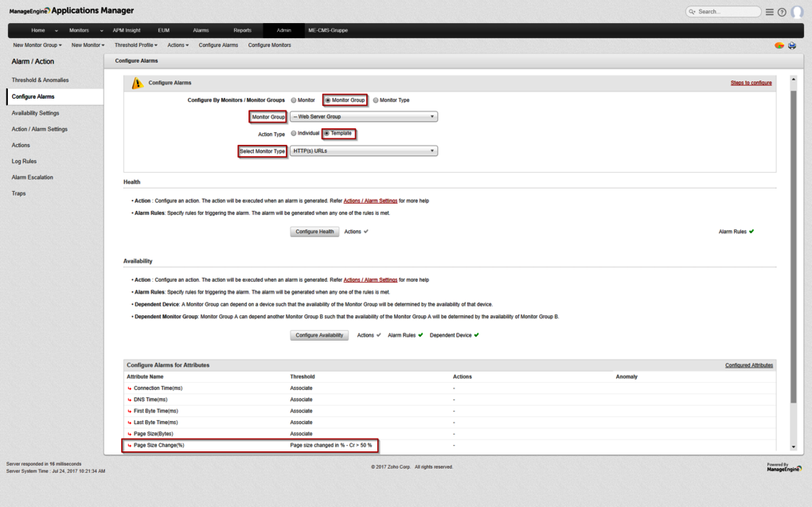
Task: Open the Steps to configure link
Action: [751, 83]
